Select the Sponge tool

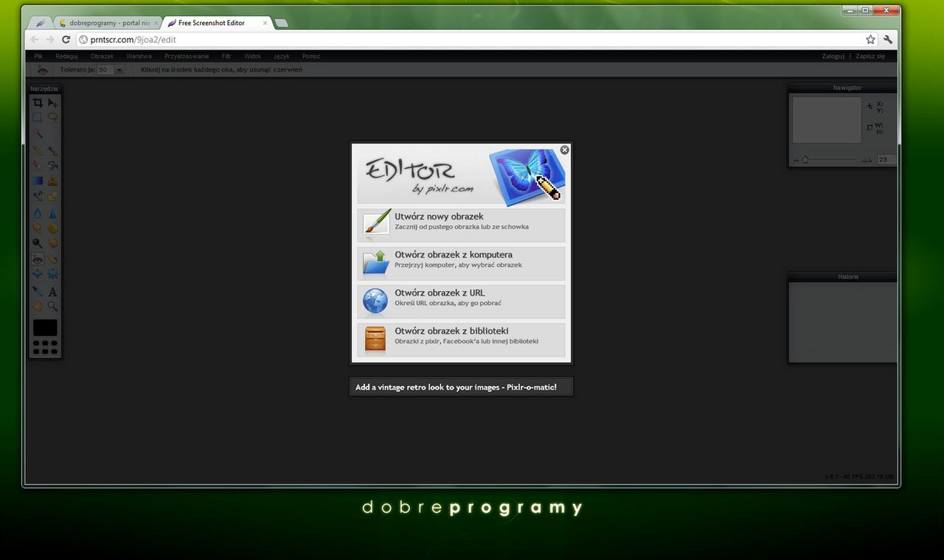[x=52, y=228]
